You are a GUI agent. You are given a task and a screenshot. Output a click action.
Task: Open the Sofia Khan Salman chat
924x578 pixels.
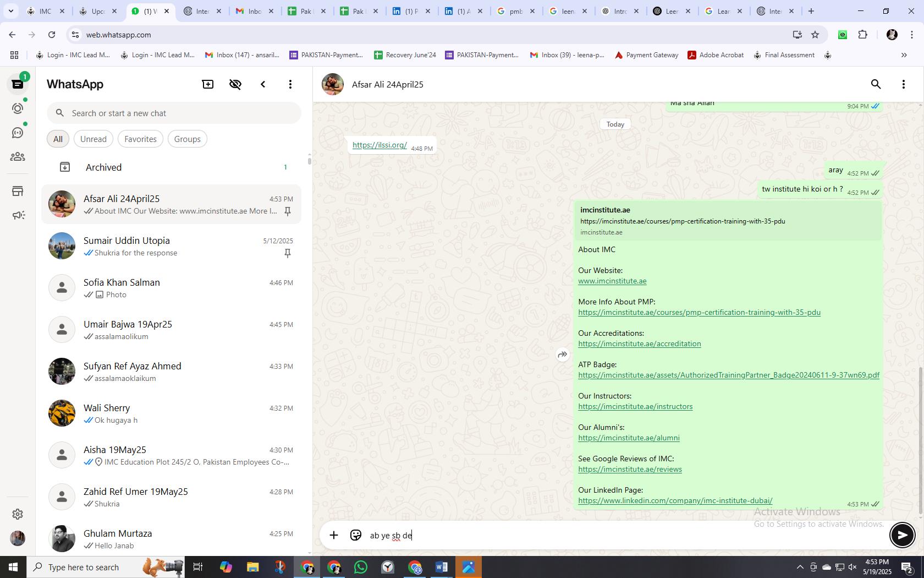172,288
